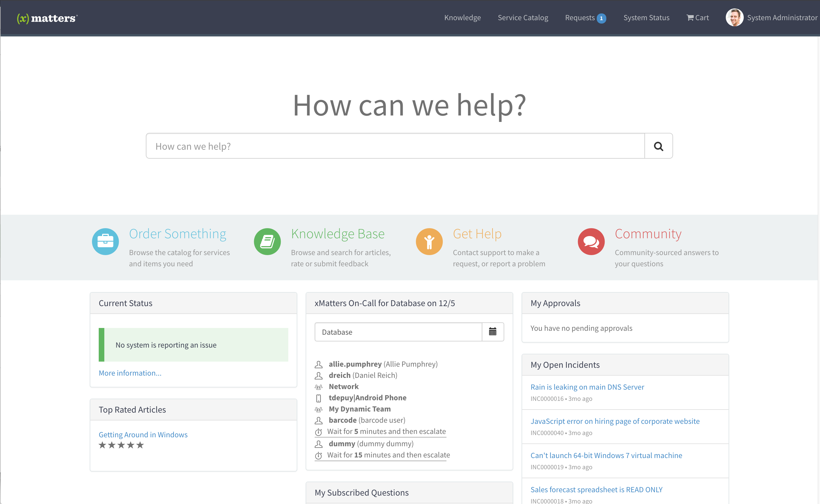Click the Community chat bubbles icon

pyautogui.click(x=591, y=241)
